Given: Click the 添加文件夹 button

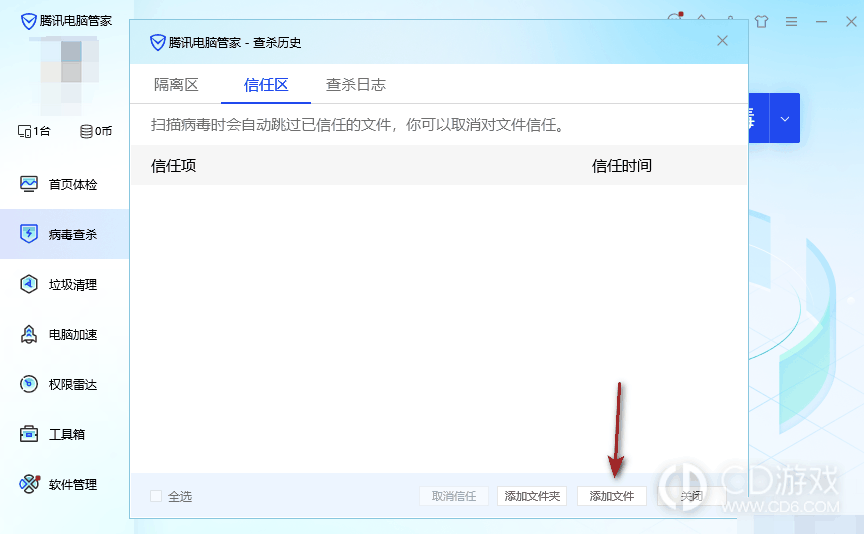Looking at the screenshot, I should click(532, 496).
